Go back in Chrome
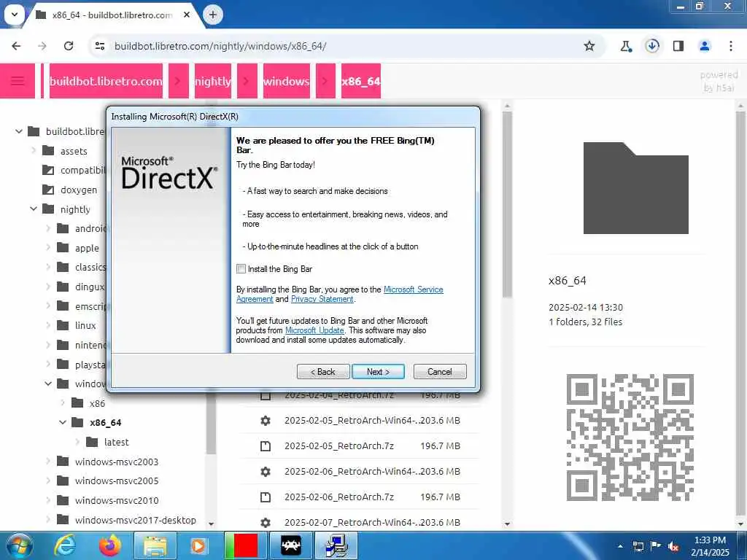 [16, 46]
